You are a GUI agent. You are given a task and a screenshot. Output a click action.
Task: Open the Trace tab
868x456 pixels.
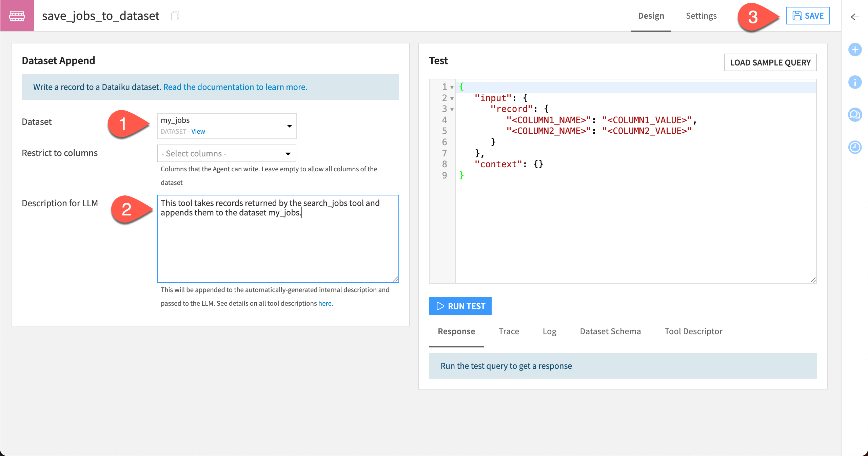(509, 331)
